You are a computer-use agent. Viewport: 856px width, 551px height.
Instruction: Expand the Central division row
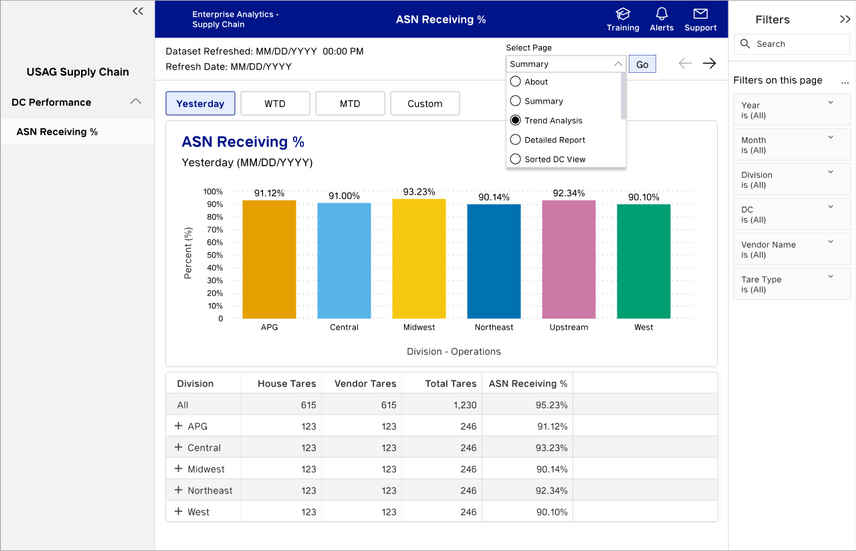point(178,447)
